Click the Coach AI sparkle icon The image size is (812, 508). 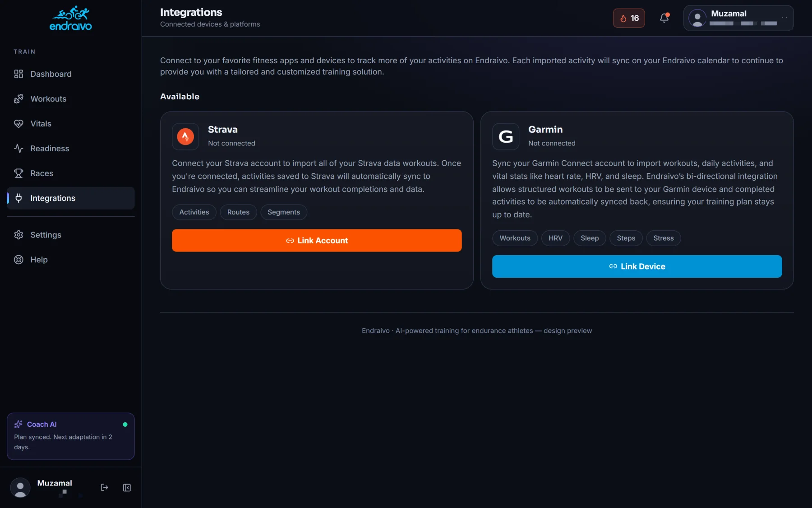(x=18, y=424)
